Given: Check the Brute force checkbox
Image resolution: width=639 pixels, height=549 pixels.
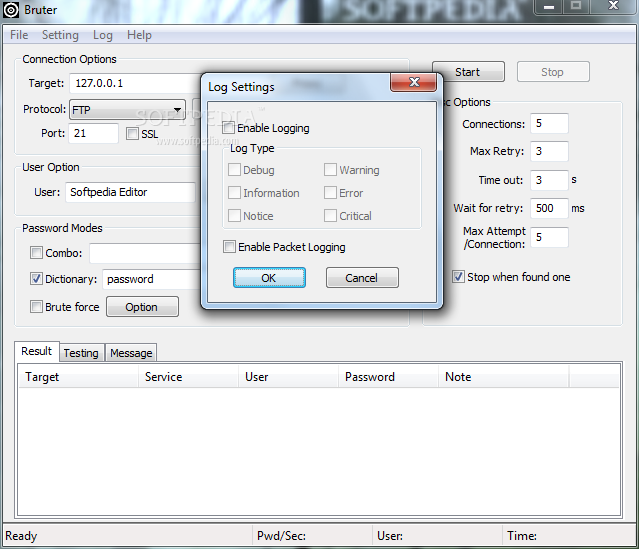Looking at the screenshot, I should pyautogui.click(x=36, y=306).
